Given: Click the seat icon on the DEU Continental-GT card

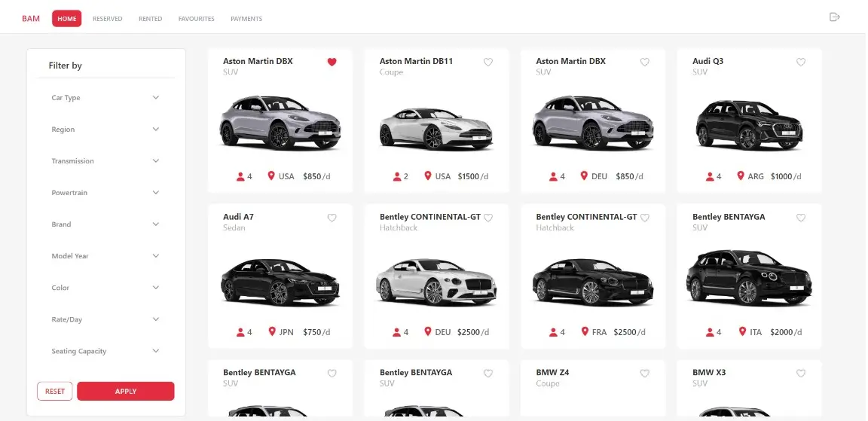Looking at the screenshot, I should pos(397,332).
